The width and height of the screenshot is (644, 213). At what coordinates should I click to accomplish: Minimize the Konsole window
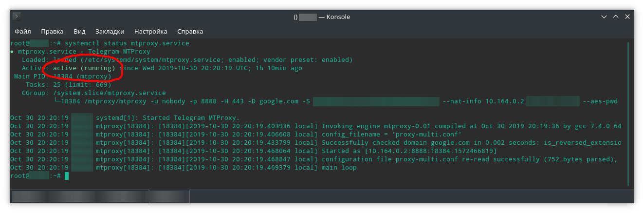coord(604,17)
